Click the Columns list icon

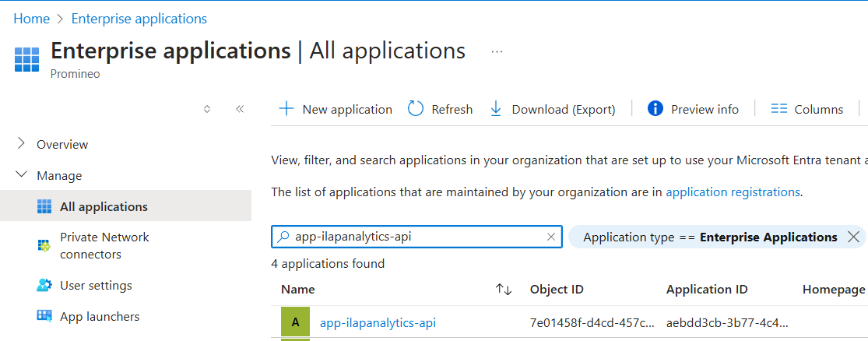(x=779, y=109)
